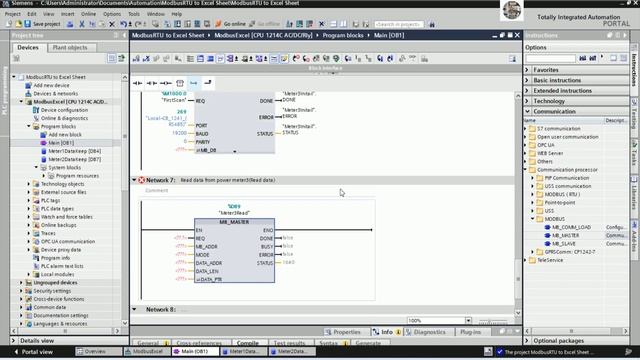This screenshot has height=360, width=640.
Task: Click the Go online icon
Action: click(x=231, y=24)
